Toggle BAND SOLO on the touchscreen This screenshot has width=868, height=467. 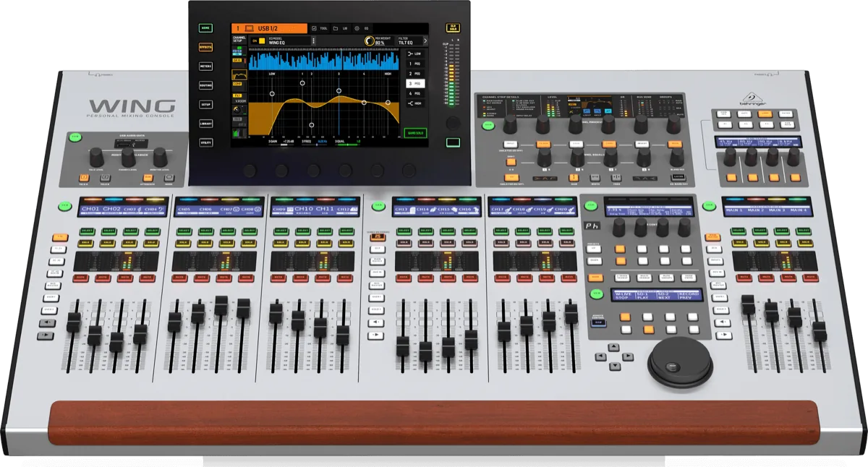[x=415, y=133]
